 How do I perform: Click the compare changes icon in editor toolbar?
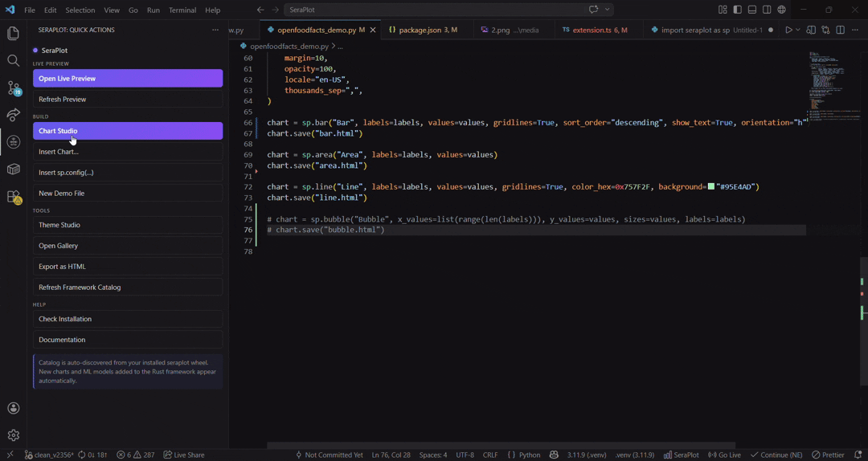[825, 30]
